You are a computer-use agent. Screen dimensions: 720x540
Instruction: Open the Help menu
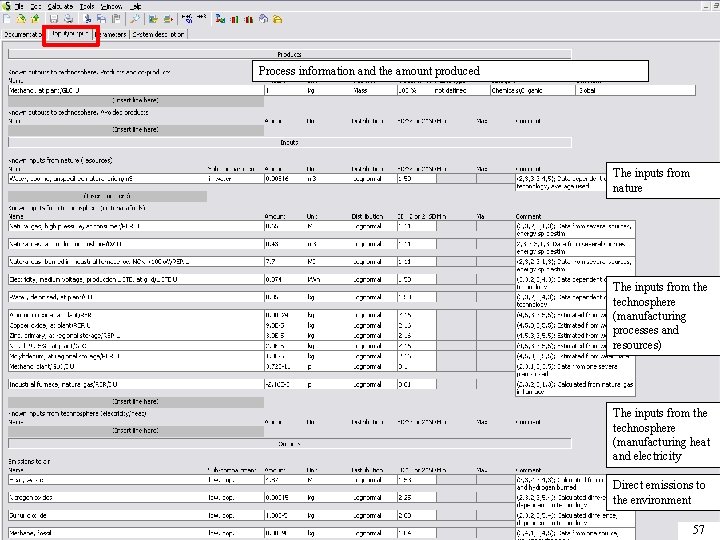[135, 6]
